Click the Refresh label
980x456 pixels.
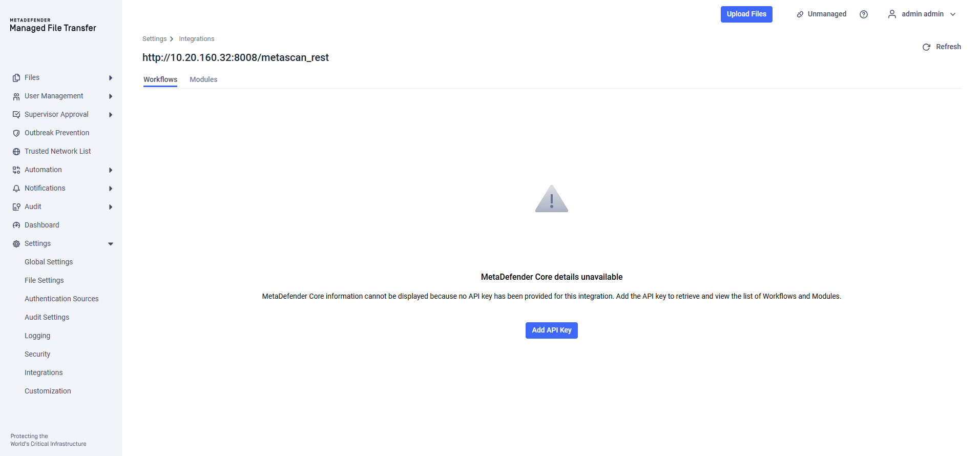(948, 47)
